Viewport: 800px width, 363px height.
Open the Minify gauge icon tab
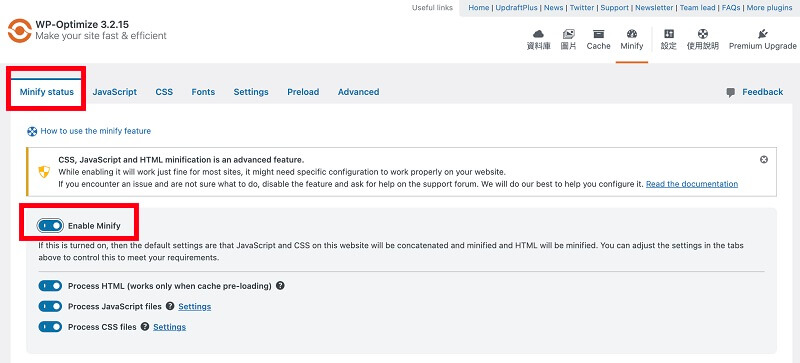[632, 34]
